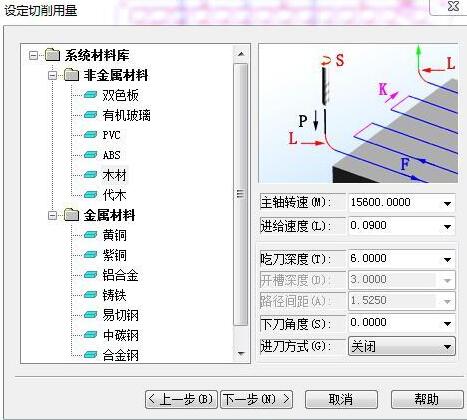Select the 双色板 material icon
The height and width of the screenshot is (420, 467).
click(90, 95)
